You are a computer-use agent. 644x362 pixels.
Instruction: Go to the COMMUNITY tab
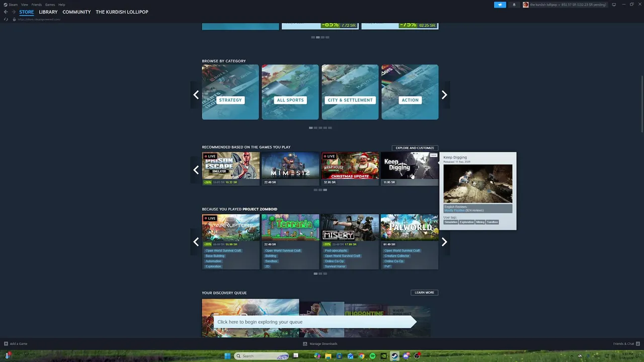76,12
